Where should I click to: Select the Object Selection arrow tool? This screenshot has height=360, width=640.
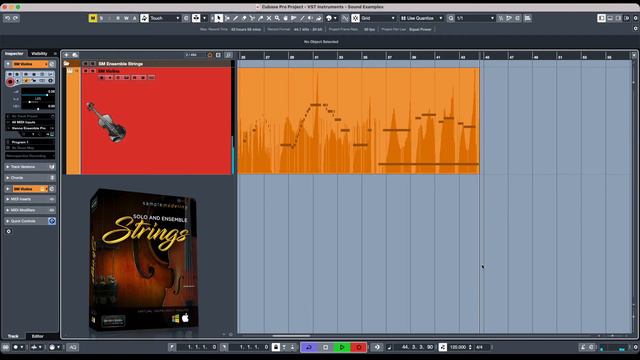[219, 18]
